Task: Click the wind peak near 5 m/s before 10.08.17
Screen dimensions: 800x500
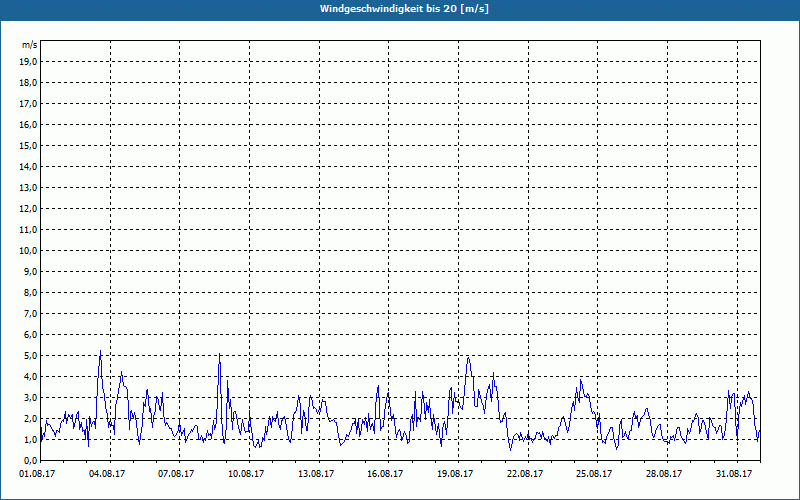Action: [219, 354]
